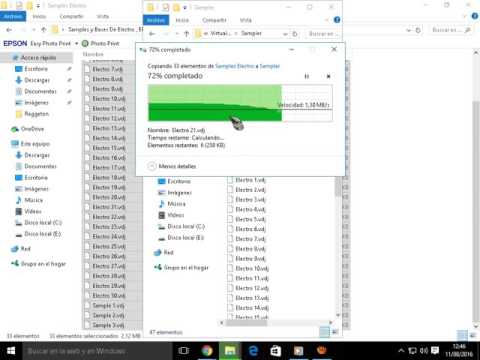Image resolution: width=480 pixels, height=360 pixels.
Task: Open Inicio tab in Samples Electro window
Action: [39, 16]
